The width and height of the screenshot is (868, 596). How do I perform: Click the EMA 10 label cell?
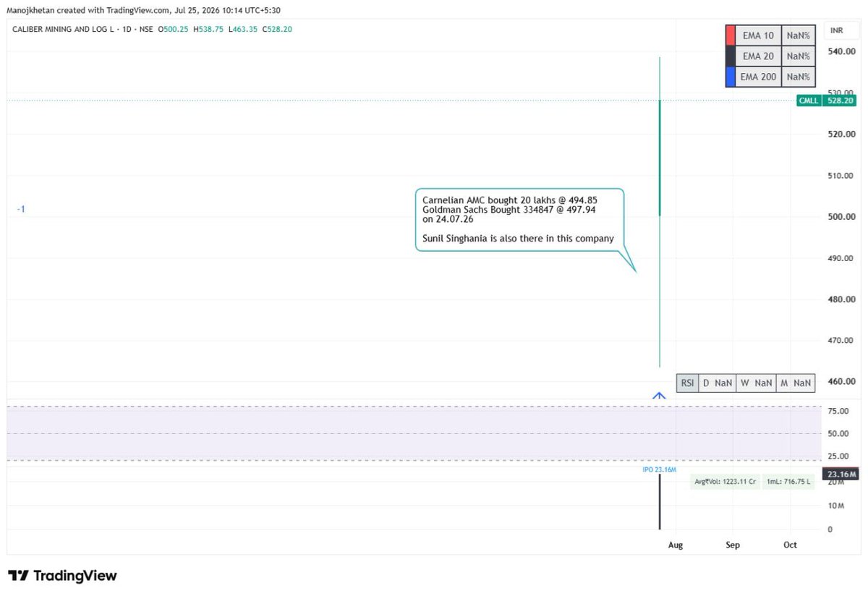pyautogui.click(x=758, y=35)
